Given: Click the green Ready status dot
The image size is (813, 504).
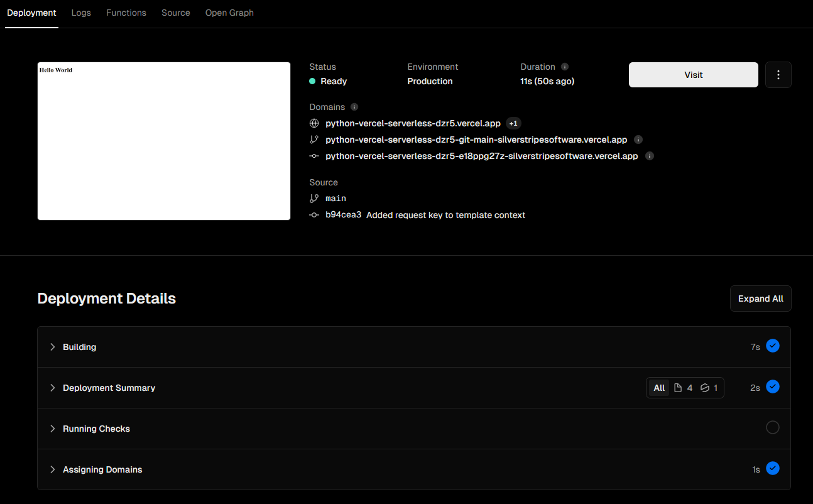Looking at the screenshot, I should click(312, 81).
